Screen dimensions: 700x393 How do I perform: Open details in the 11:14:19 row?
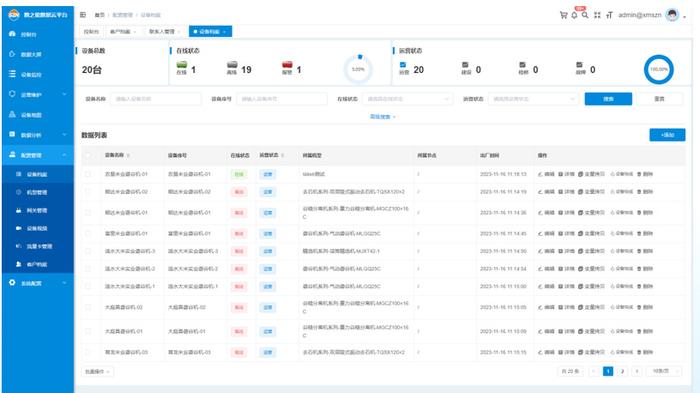pos(567,192)
